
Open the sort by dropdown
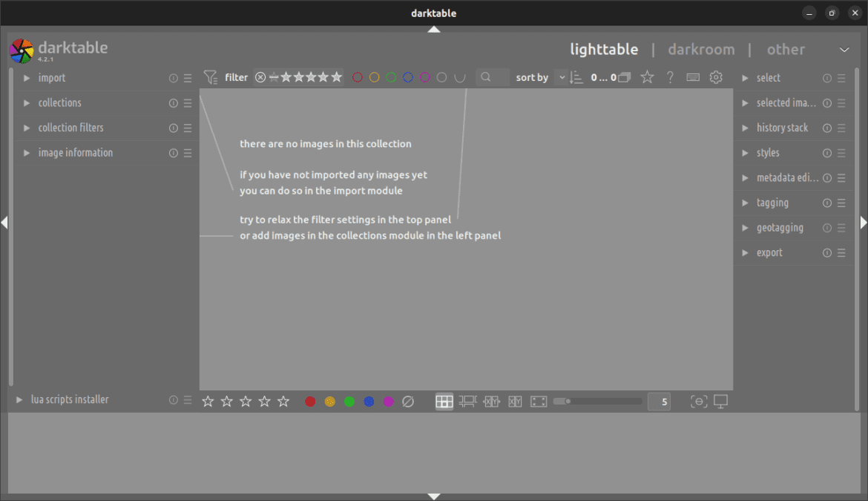[562, 77]
